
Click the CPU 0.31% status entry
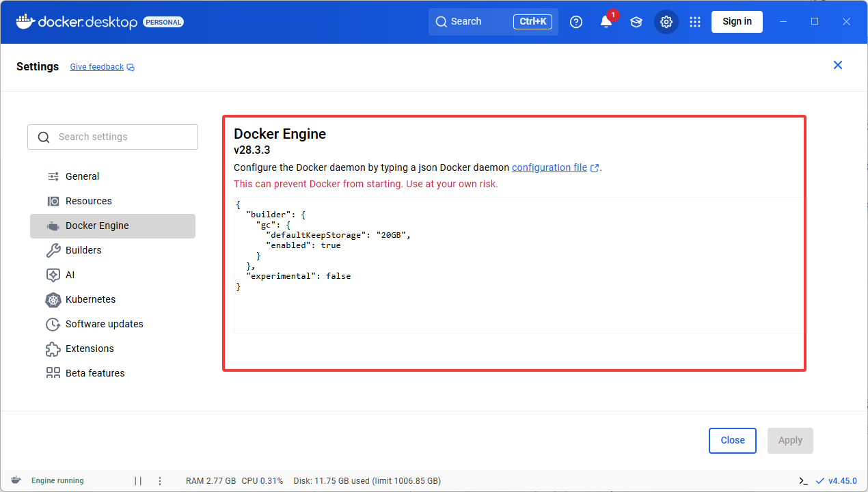click(x=262, y=481)
